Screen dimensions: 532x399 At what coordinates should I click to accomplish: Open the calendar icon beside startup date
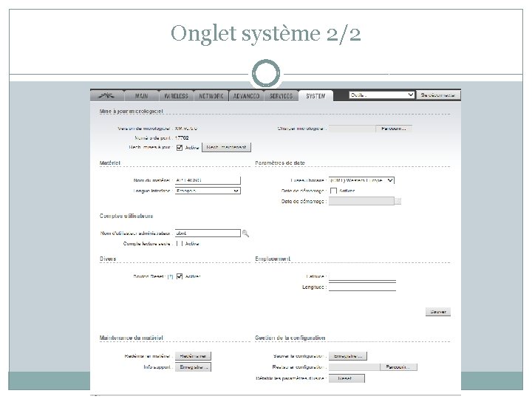coord(398,201)
